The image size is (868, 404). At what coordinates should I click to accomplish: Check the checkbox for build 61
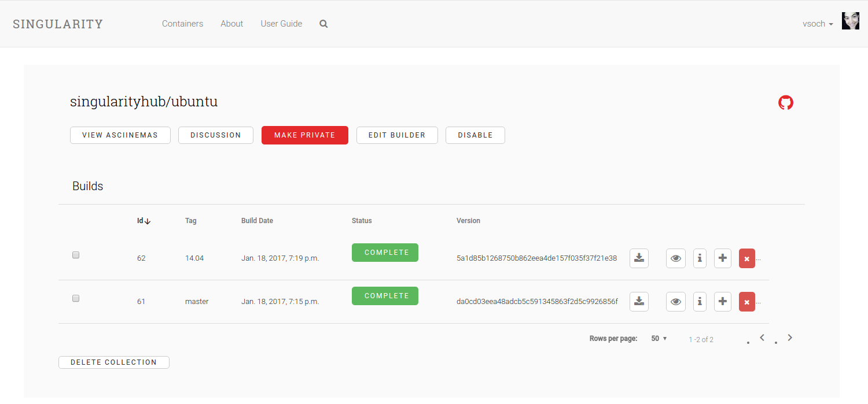[x=76, y=298]
